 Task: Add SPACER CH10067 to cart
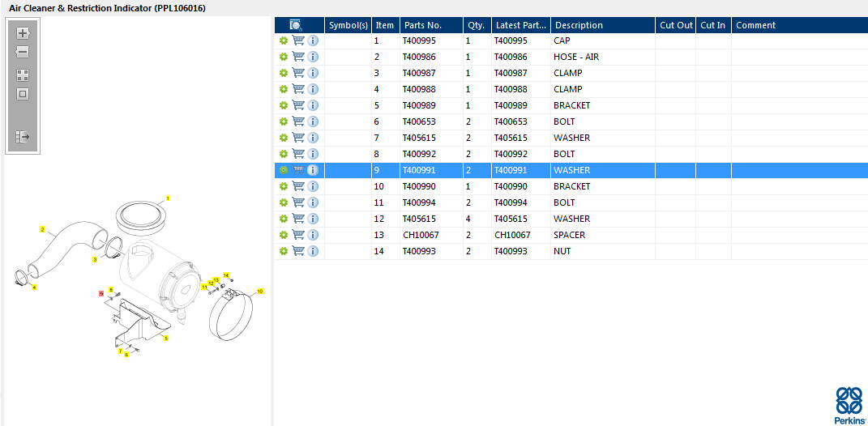pos(298,235)
